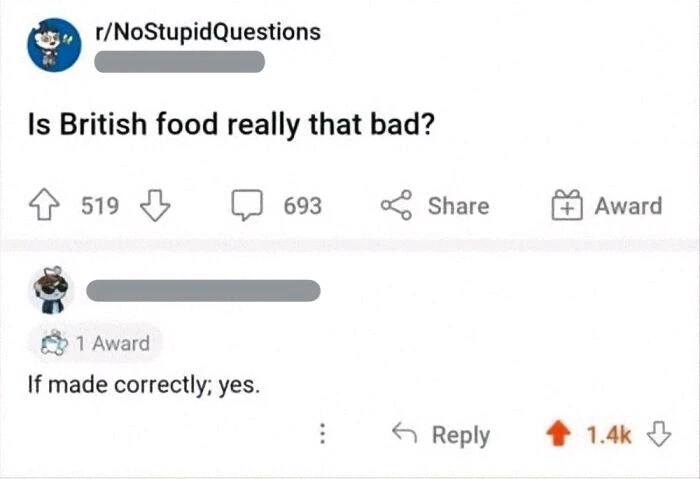Open the post title "Is British food really that bad?"
The height and width of the screenshot is (479, 700).
pos(231,125)
